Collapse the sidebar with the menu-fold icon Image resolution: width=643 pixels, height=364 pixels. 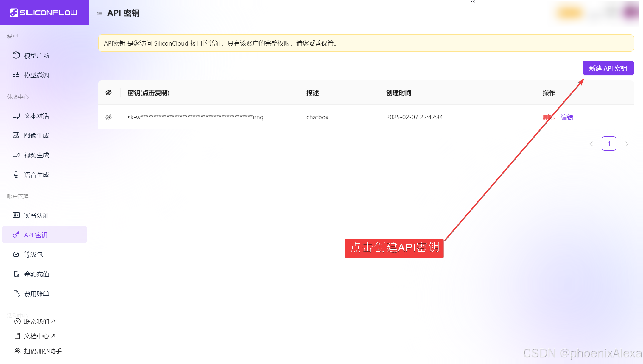coord(99,13)
